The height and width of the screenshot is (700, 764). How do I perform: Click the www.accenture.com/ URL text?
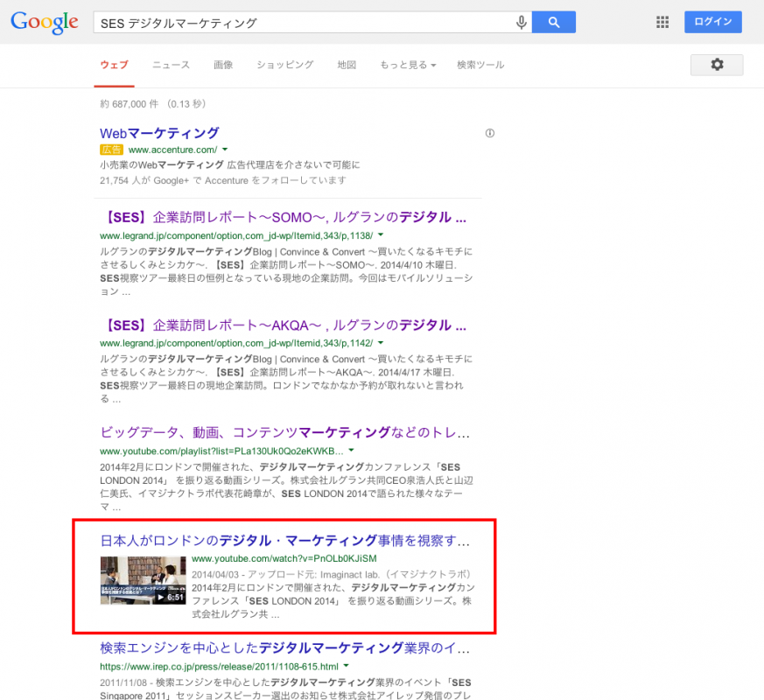tap(172, 150)
